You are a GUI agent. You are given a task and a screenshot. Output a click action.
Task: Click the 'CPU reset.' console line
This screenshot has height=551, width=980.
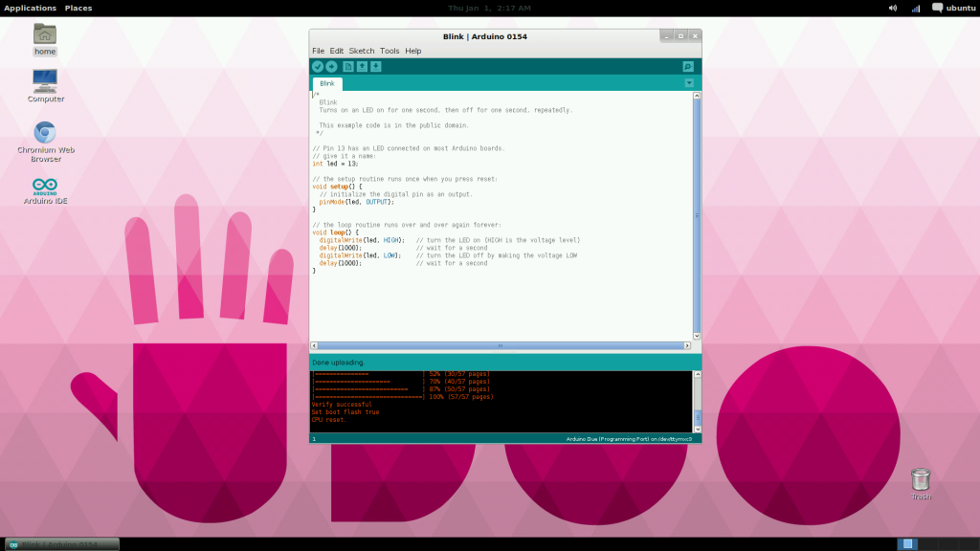click(x=329, y=420)
